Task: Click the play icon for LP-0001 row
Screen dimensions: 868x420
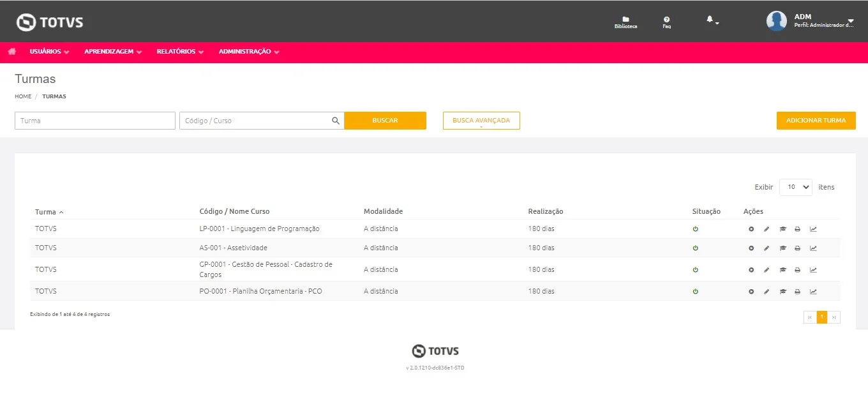Action: tap(751, 229)
